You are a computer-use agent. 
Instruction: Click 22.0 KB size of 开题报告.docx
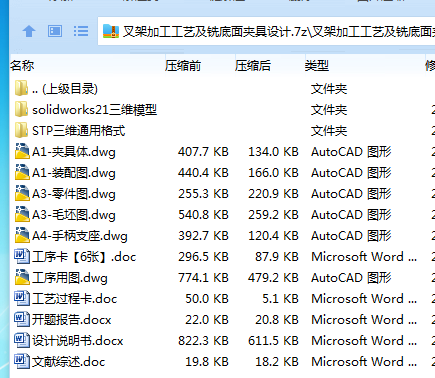coord(207,320)
